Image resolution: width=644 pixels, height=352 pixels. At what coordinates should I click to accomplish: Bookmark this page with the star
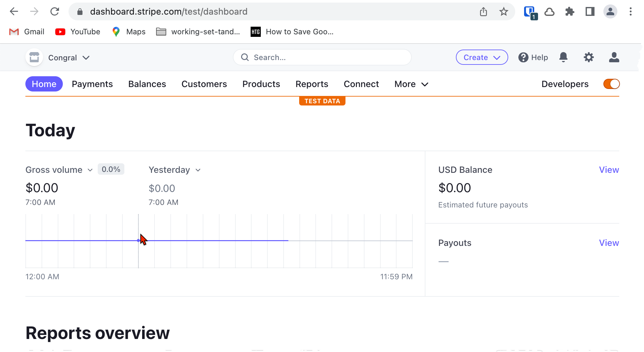[x=503, y=11]
